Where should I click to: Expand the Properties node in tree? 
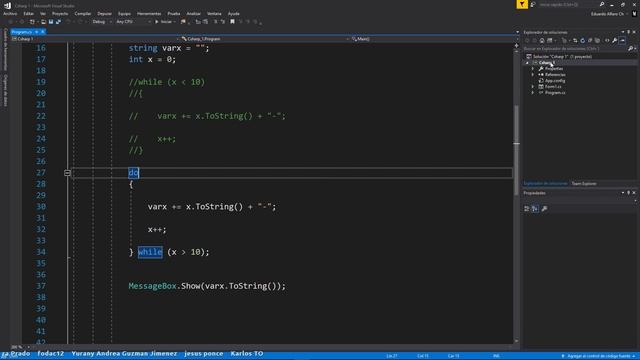pyautogui.click(x=533, y=69)
